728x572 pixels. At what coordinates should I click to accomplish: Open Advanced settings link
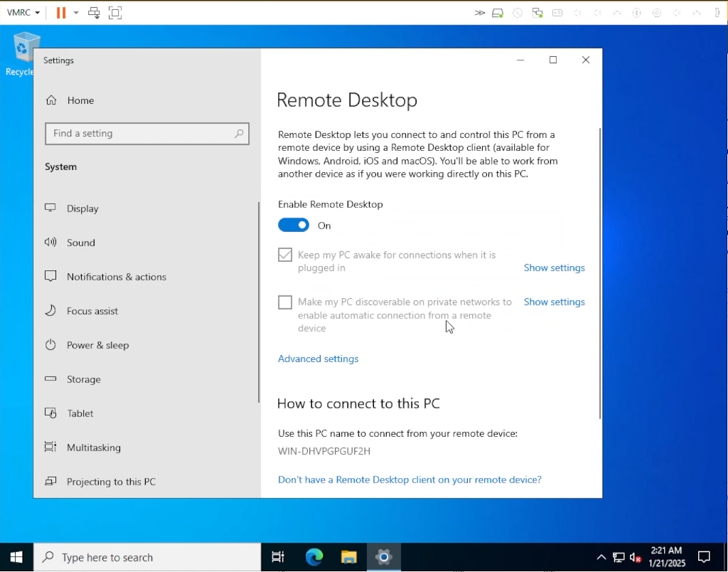click(318, 359)
